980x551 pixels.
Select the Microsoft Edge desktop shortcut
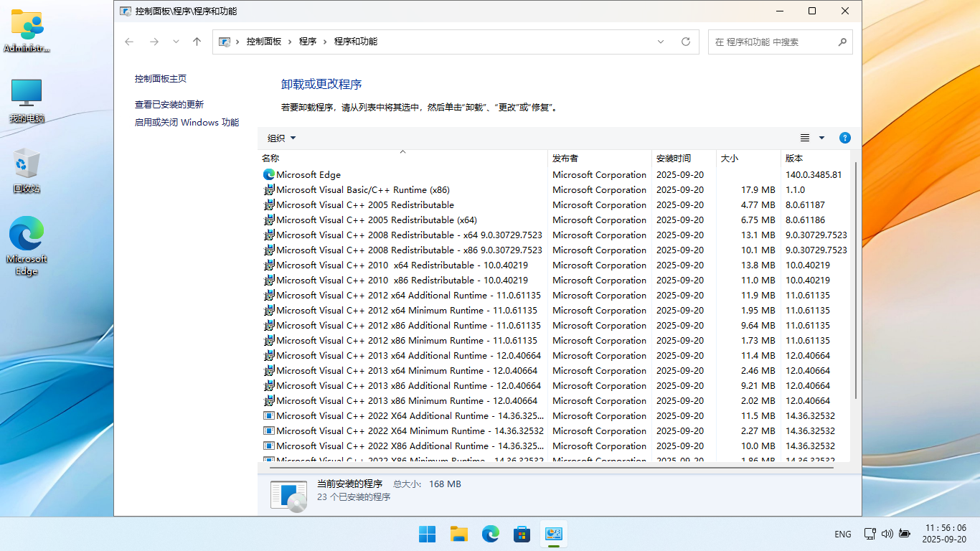pos(27,245)
